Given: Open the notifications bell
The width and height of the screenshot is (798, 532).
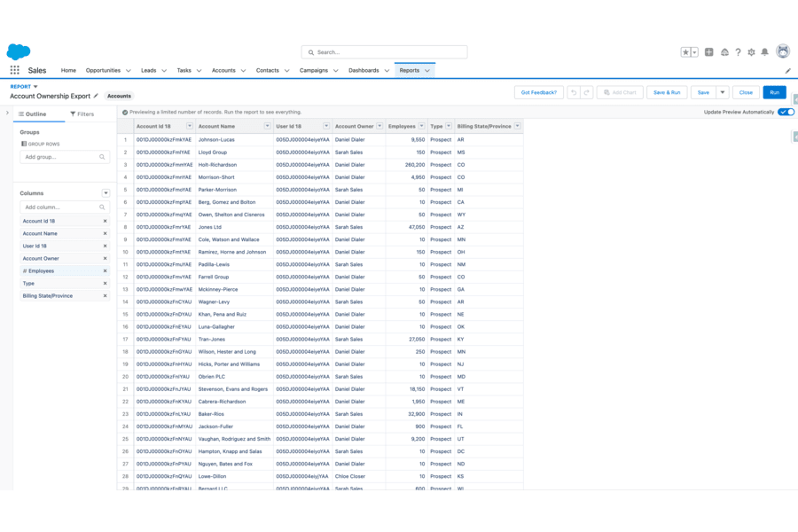Looking at the screenshot, I should 764,51.
